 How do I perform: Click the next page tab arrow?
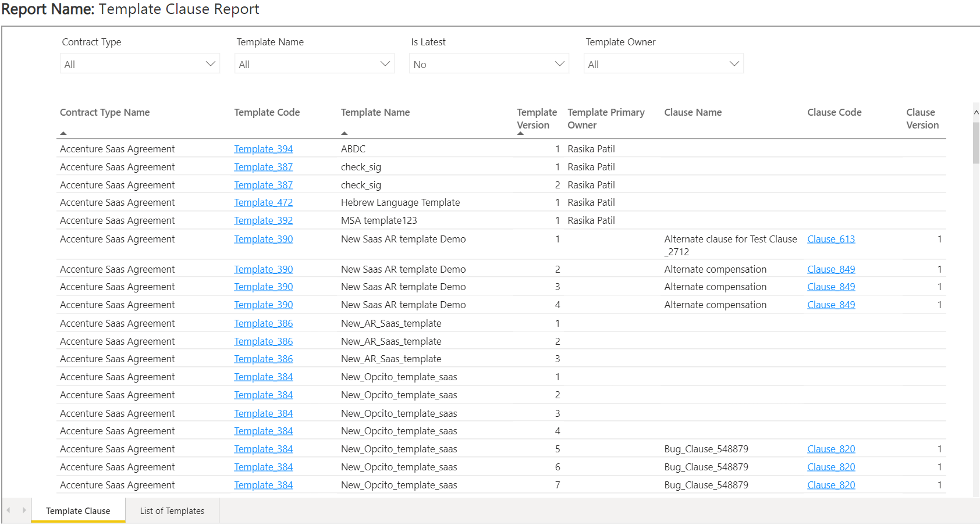pyautogui.click(x=24, y=510)
